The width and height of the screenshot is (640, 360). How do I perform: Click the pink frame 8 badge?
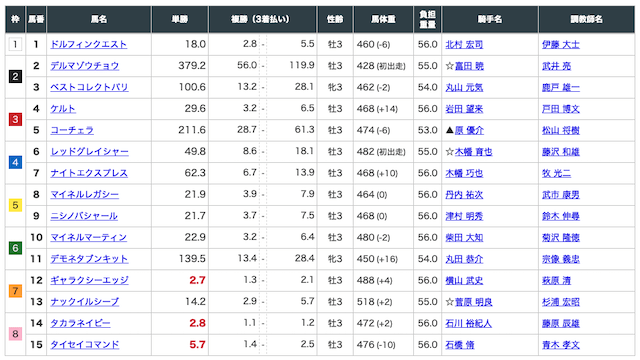[15, 333]
